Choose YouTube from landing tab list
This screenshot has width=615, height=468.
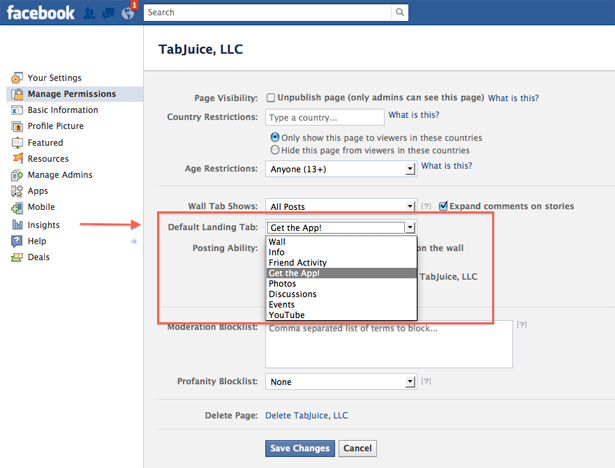point(341,315)
